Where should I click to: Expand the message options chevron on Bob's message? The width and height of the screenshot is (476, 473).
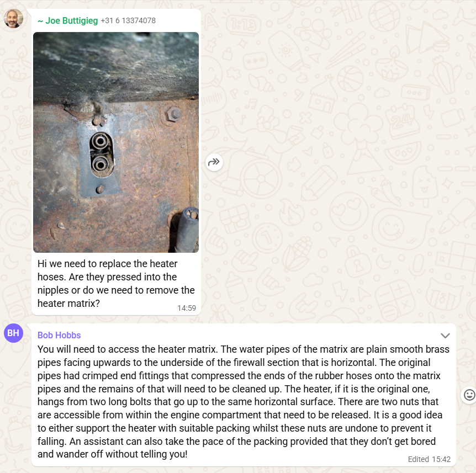445,336
